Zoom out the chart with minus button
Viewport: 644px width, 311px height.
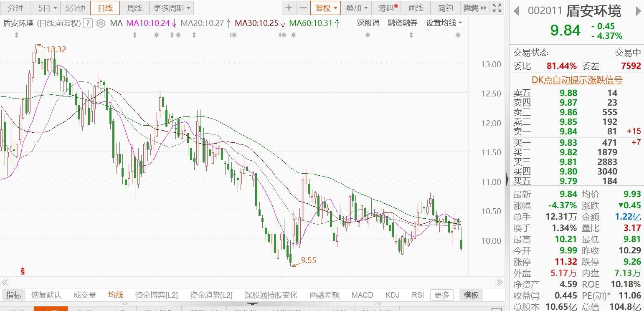pyautogui.click(x=303, y=8)
